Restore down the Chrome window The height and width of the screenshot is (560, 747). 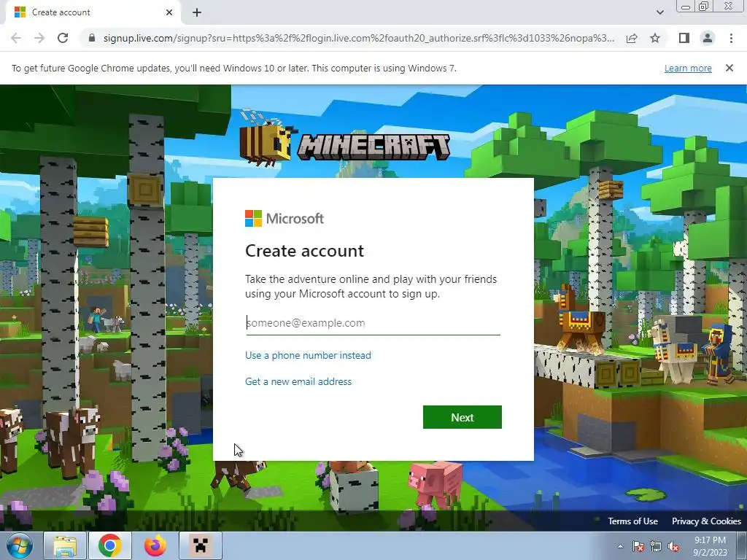click(x=704, y=7)
